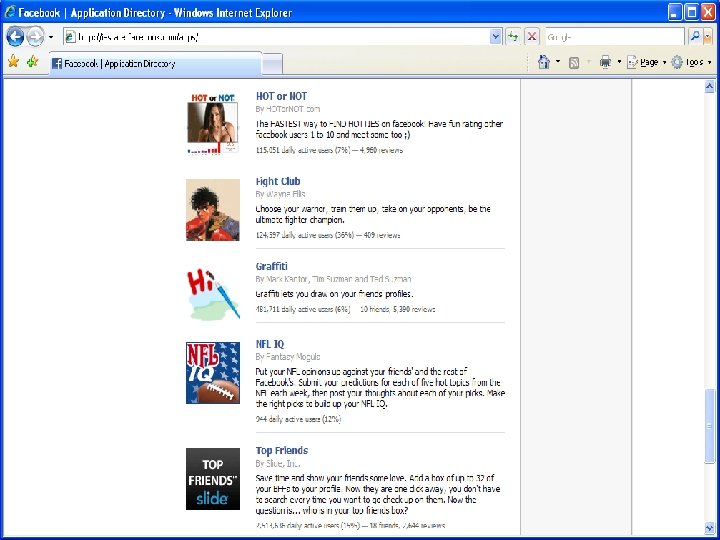Screen dimensions: 720x540
Task: Open Graffiti's 5,390 reviews link
Action: coord(413,309)
